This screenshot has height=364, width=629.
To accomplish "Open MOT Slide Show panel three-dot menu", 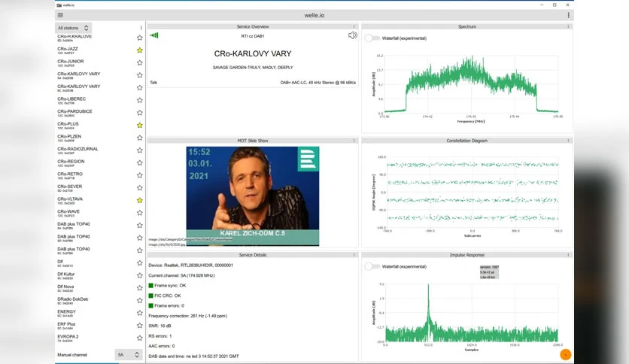I will pyautogui.click(x=354, y=141).
